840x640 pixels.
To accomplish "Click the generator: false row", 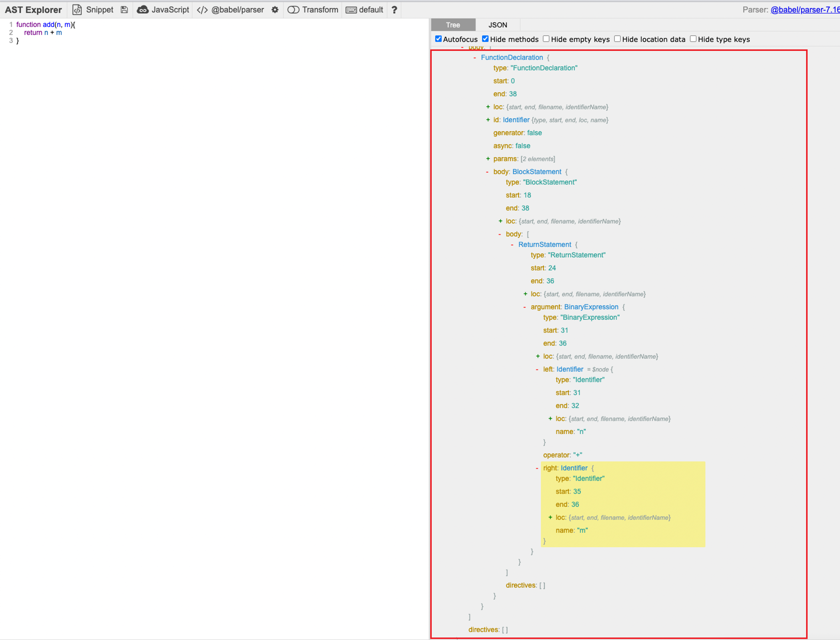I will (x=517, y=133).
